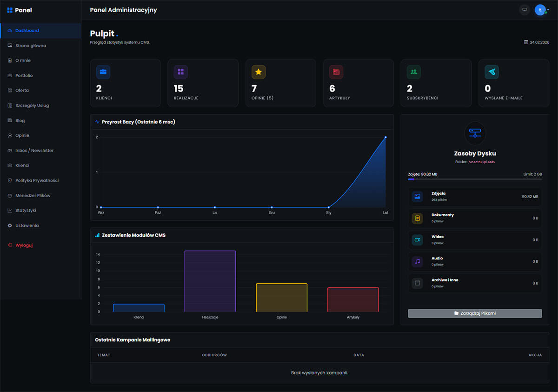Click the disk usage progress bar
The width and height of the screenshot is (558, 392).
475,179
